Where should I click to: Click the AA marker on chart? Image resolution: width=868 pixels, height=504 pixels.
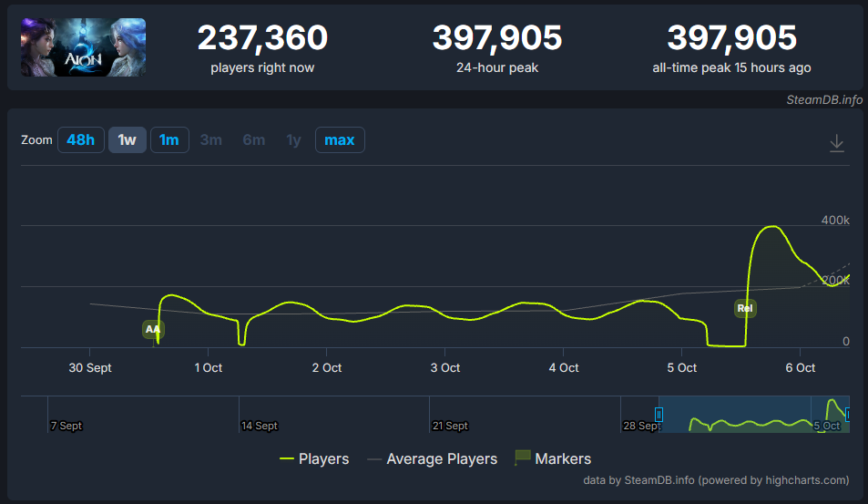(153, 330)
